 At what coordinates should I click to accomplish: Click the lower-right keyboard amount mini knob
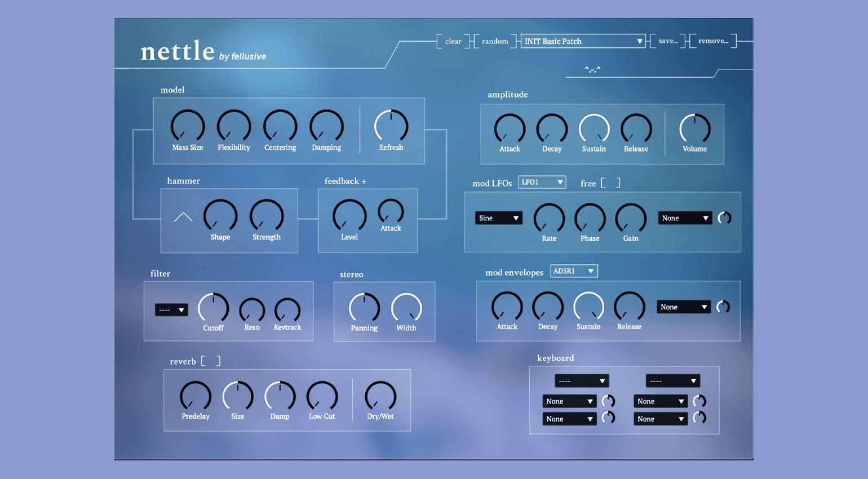pyautogui.click(x=699, y=418)
